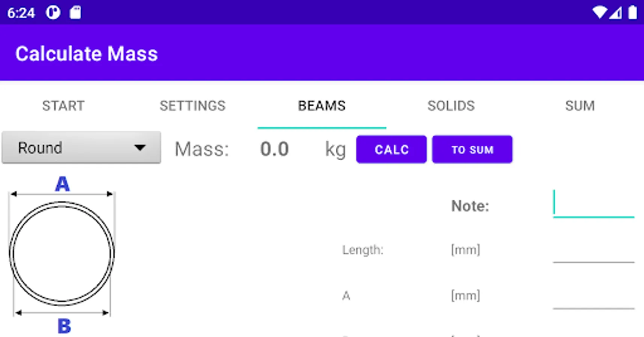
Task: Click the cellular signal strength icon
Action: (x=616, y=13)
